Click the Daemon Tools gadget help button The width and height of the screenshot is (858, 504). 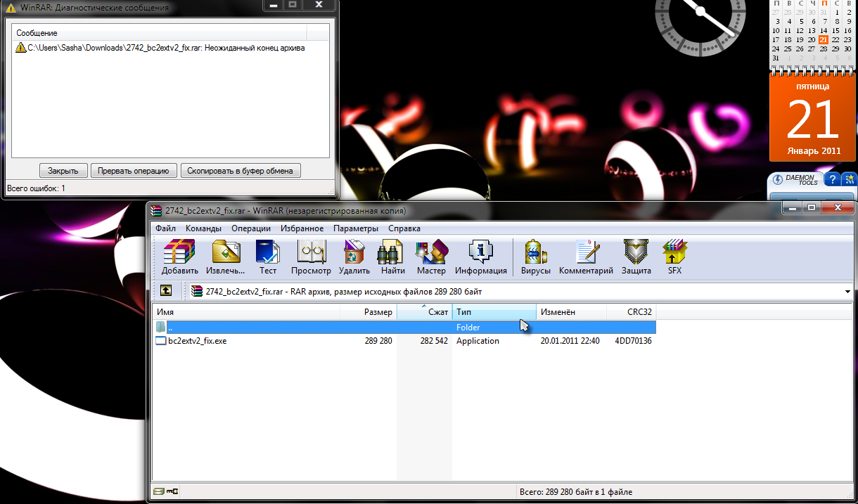pos(831,179)
